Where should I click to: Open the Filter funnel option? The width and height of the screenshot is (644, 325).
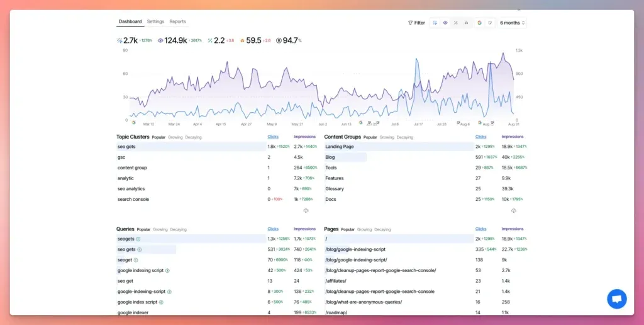click(x=416, y=23)
